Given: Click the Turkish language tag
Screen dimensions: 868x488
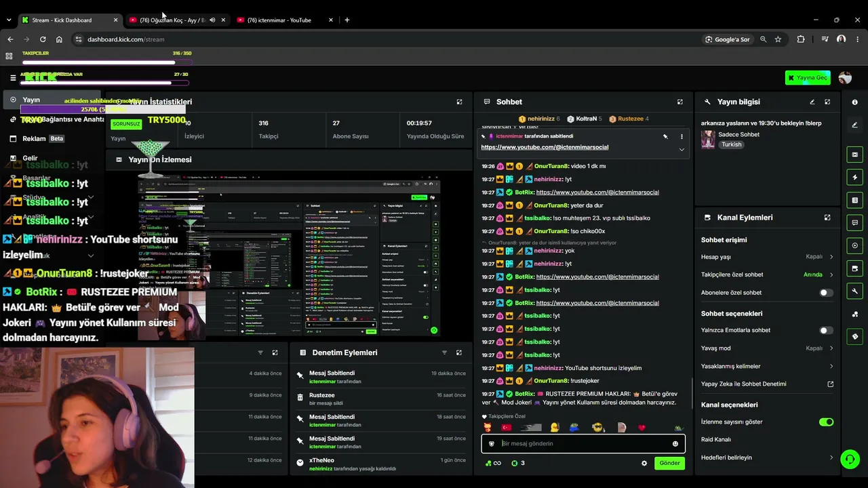Looking at the screenshot, I should (731, 144).
